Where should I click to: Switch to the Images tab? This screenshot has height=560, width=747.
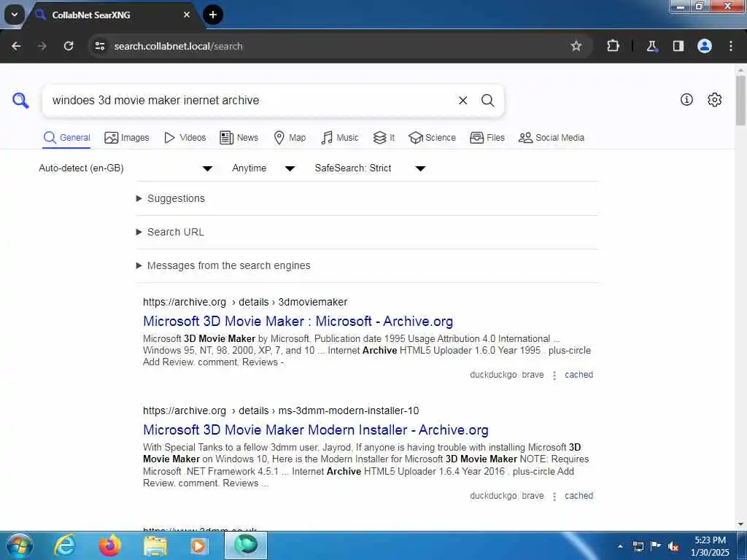coord(127,138)
